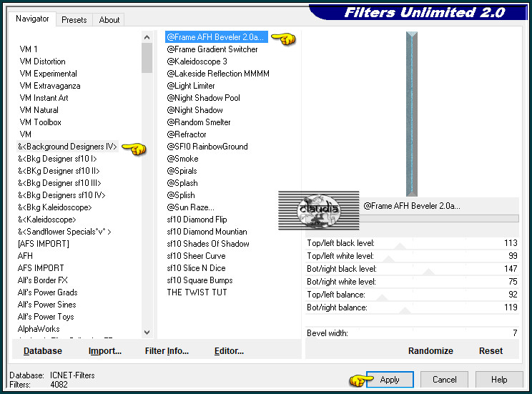
Task: Select &<BKg Designer sf10 II> category
Action: click(x=59, y=171)
